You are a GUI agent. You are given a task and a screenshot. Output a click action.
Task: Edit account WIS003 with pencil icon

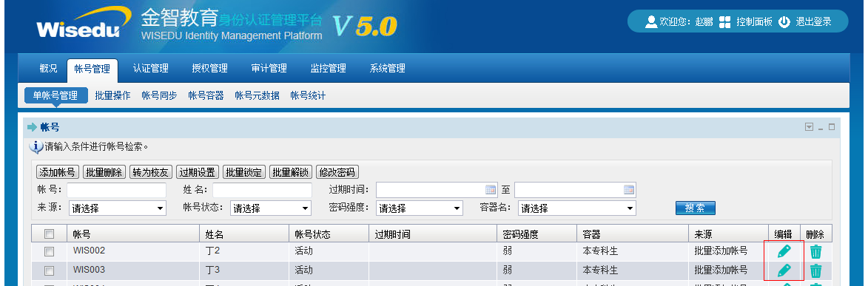784,270
